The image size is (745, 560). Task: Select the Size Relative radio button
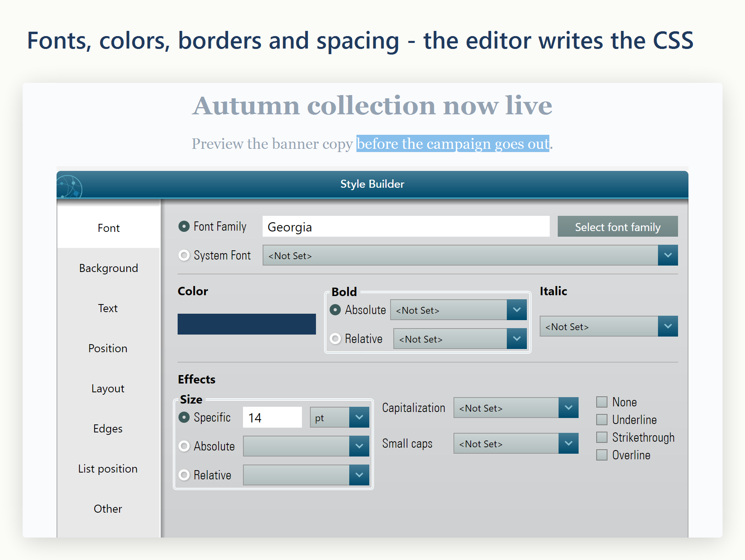184,475
